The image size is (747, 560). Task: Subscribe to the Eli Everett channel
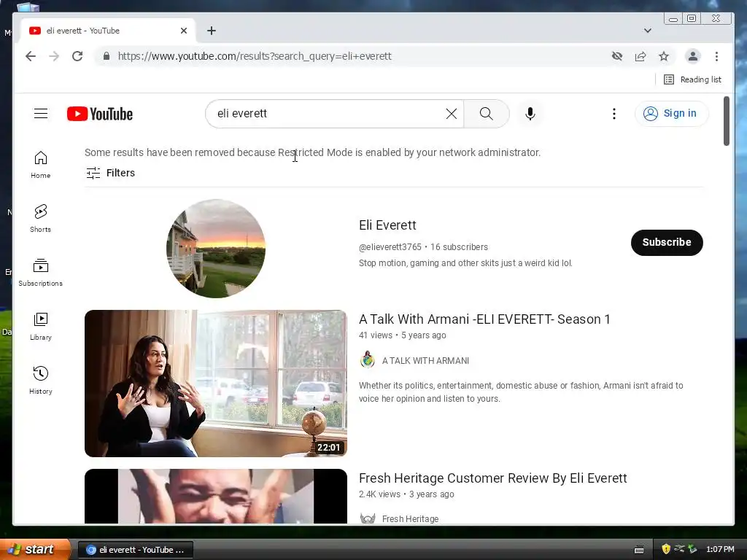[667, 242]
